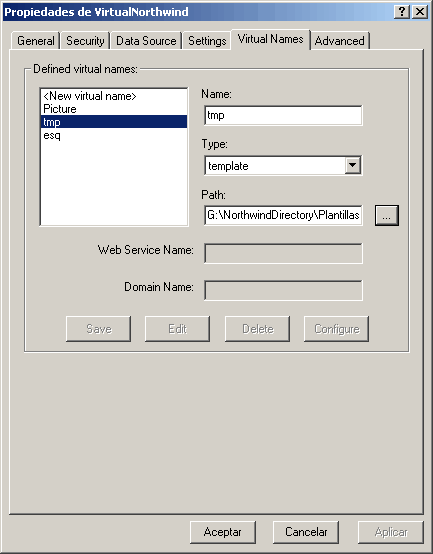
Task: Switch to the General tab
Action: coord(35,41)
